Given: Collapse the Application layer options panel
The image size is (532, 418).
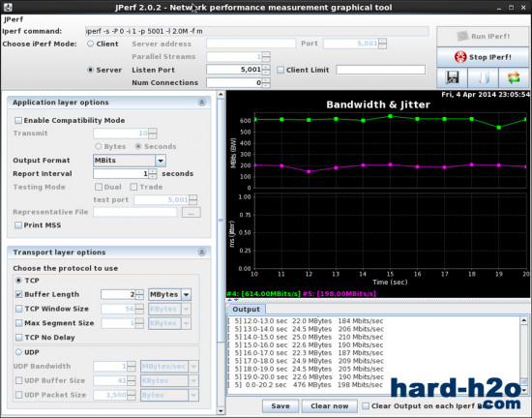Looking at the screenshot, I should click(x=201, y=103).
